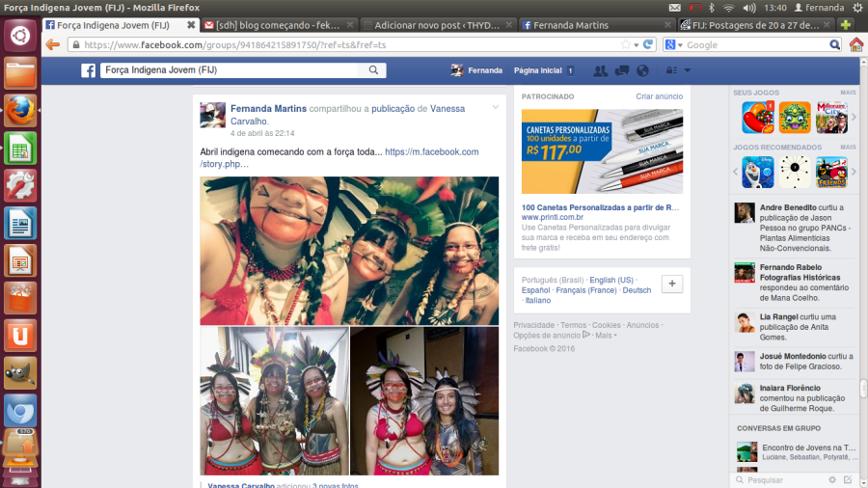Open GIMP from launcher

coord(20,373)
